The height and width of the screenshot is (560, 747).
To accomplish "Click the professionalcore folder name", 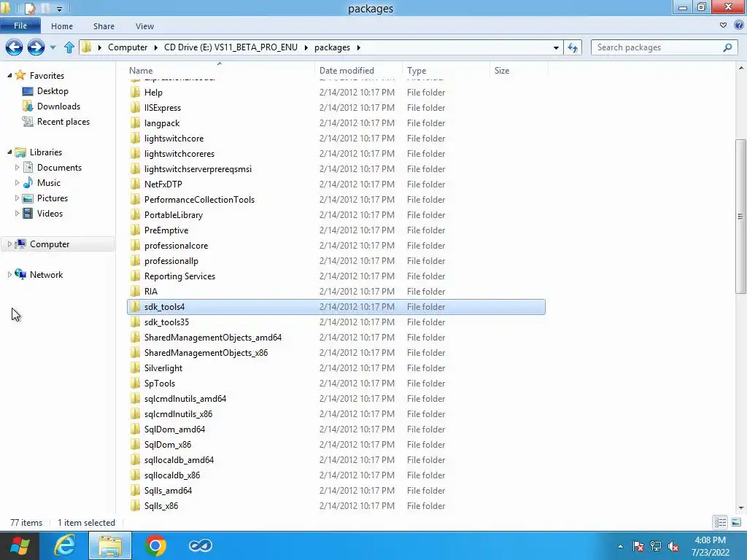I will pyautogui.click(x=177, y=246).
